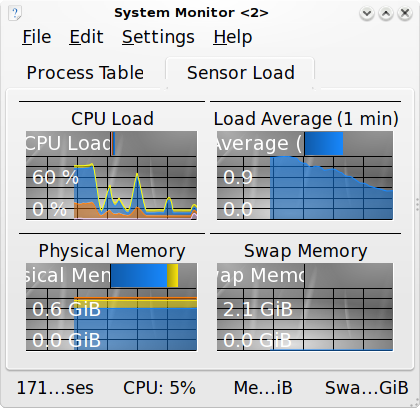This screenshot has width=420, height=408.
Task: Click the Load Average blue bar indicator
Action: [x=324, y=144]
